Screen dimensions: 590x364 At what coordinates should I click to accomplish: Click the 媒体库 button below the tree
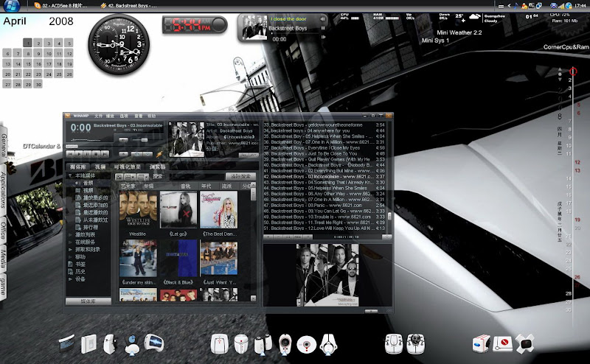[88, 301]
